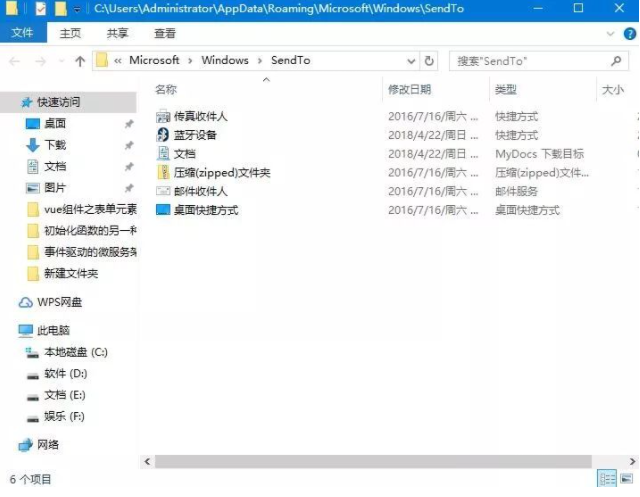Select the fax recipient (传真收件人) shortcut icon
The image size is (640, 497).
(164, 116)
